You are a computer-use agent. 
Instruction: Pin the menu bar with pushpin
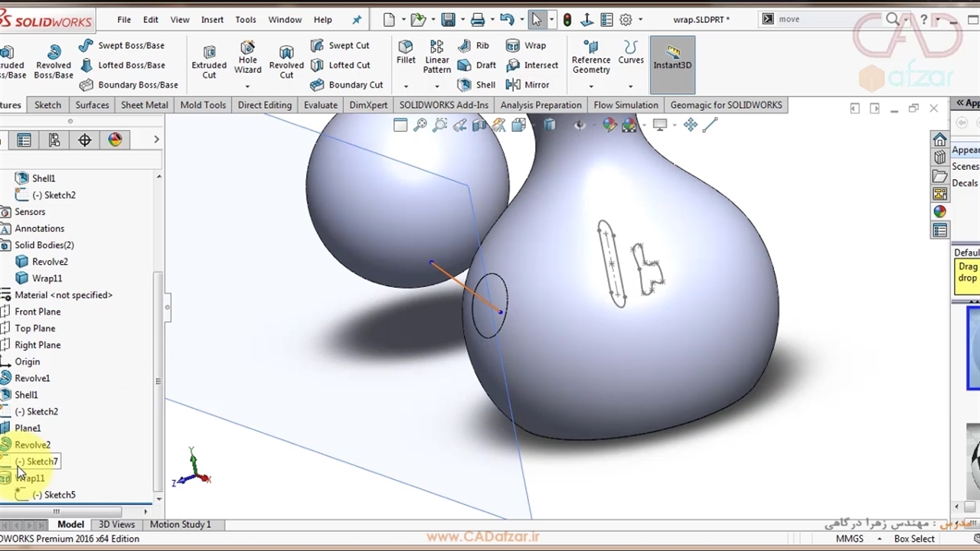pyautogui.click(x=357, y=20)
